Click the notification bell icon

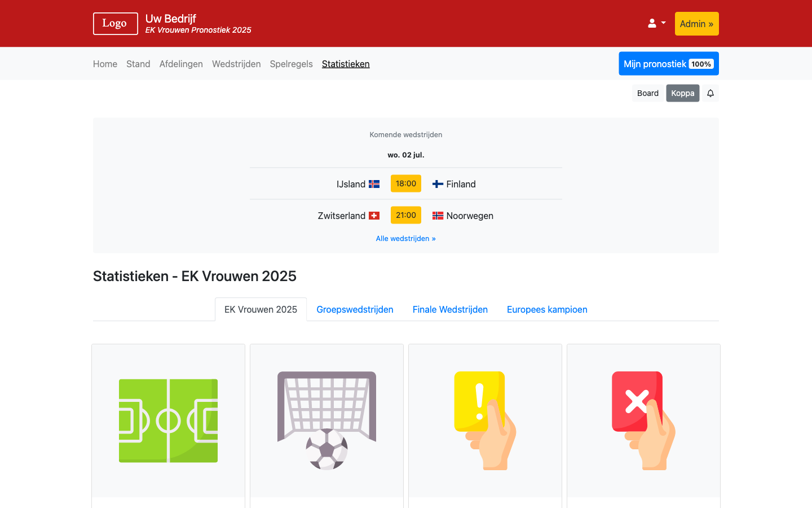point(710,93)
